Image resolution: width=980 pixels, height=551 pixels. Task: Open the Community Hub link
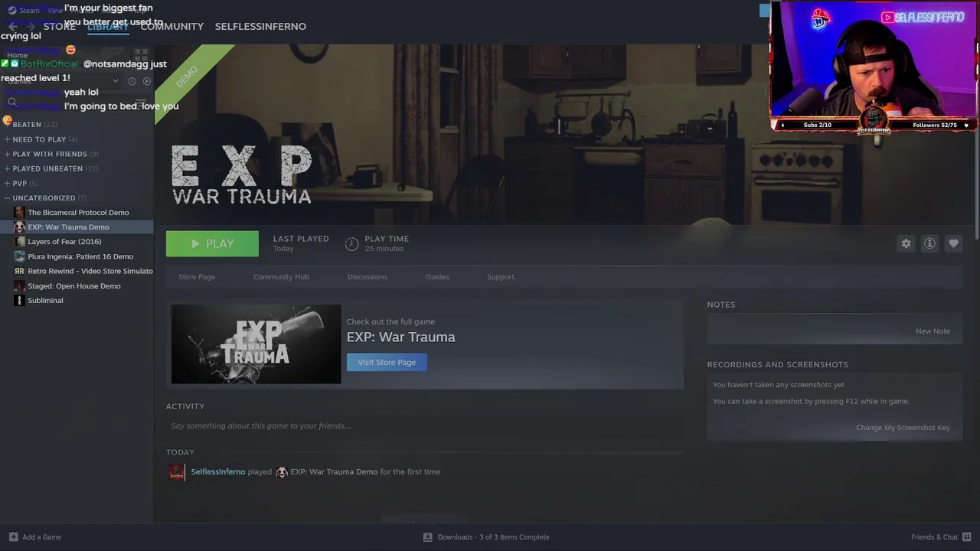pos(281,277)
